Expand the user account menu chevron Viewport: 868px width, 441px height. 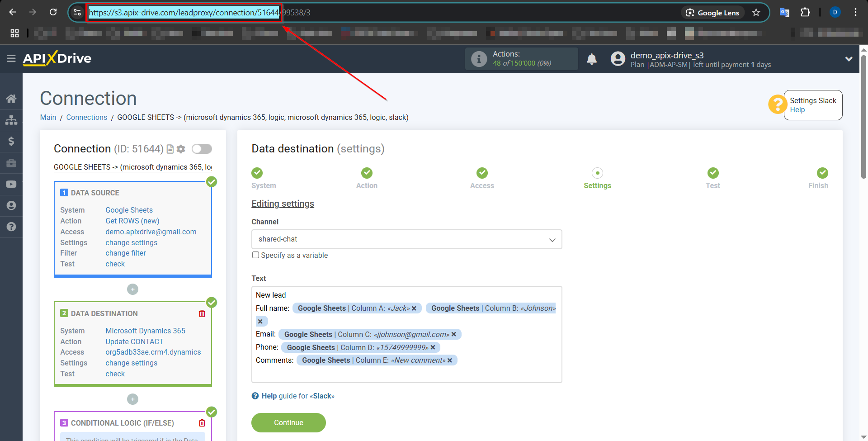849,59
